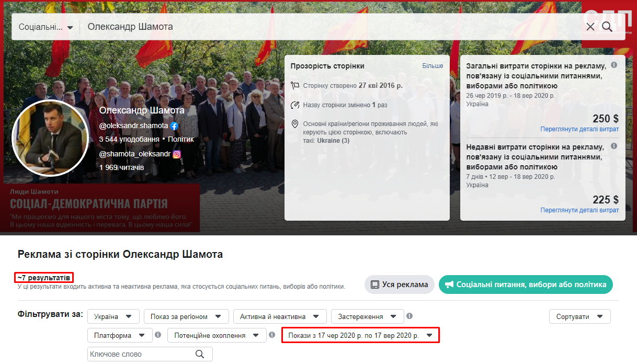Click the Прозорість сторінки heading

coord(327,66)
